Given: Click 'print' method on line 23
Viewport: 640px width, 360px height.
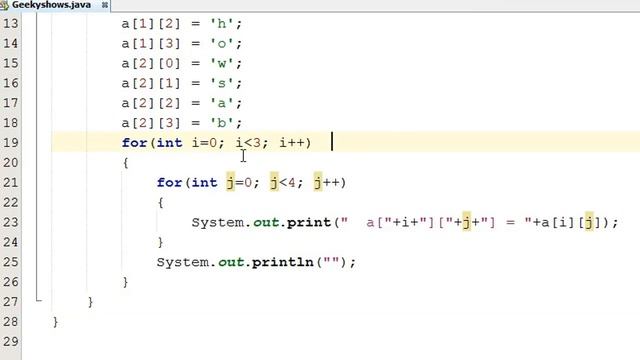Looking at the screenshot, I should click(x=309, y=222).
